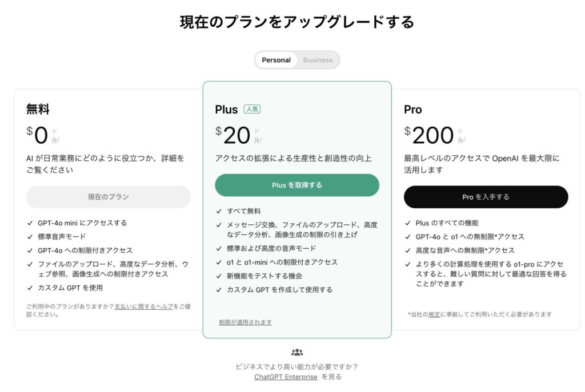Open the ChatGPT Enterprise link

[x=285, y=377]
